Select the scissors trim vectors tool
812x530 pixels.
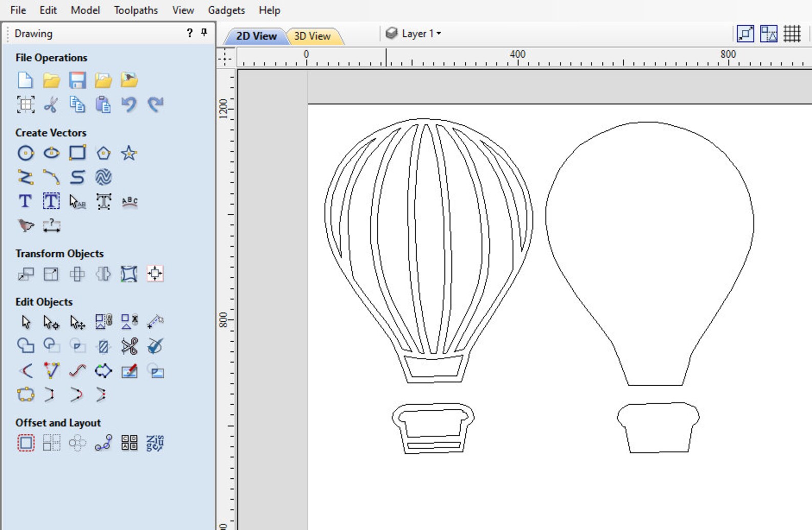[x=129, y=346]
